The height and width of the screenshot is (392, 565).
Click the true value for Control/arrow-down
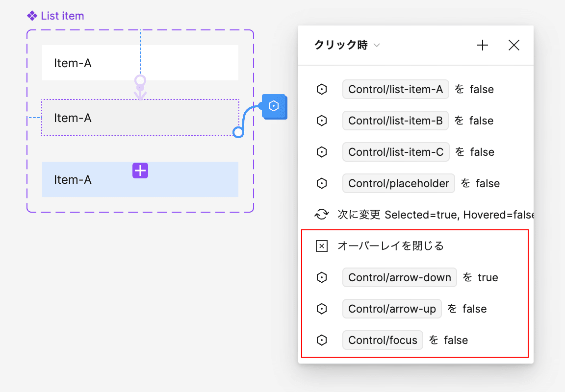(x=488, y=277)
